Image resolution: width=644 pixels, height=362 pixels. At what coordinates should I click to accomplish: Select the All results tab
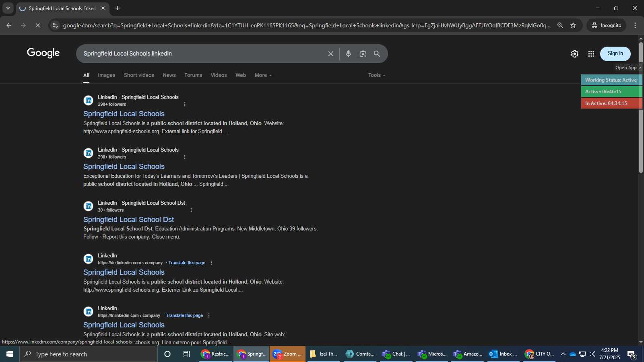[86, 75]
